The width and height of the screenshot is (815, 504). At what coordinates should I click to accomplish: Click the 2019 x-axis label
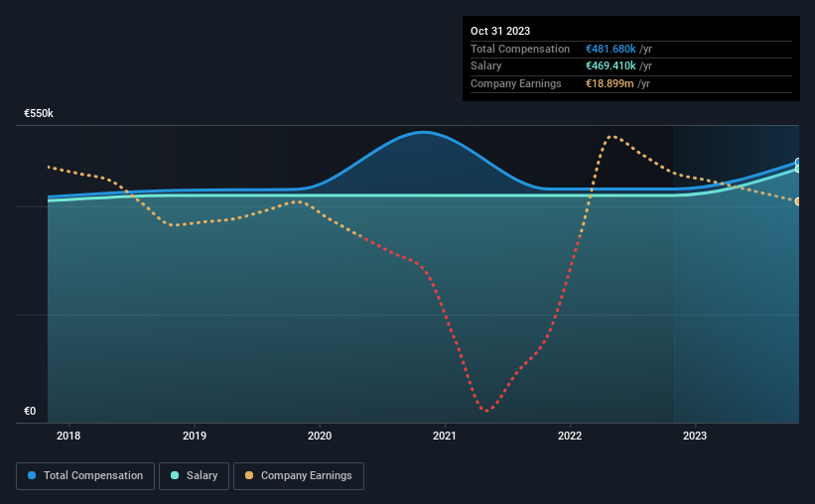point(195,436)
